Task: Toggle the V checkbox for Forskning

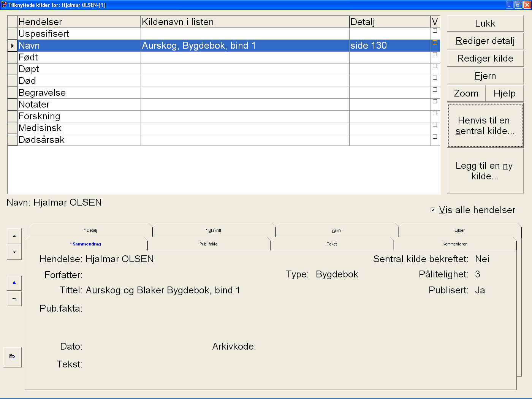Action: point(435,113)
